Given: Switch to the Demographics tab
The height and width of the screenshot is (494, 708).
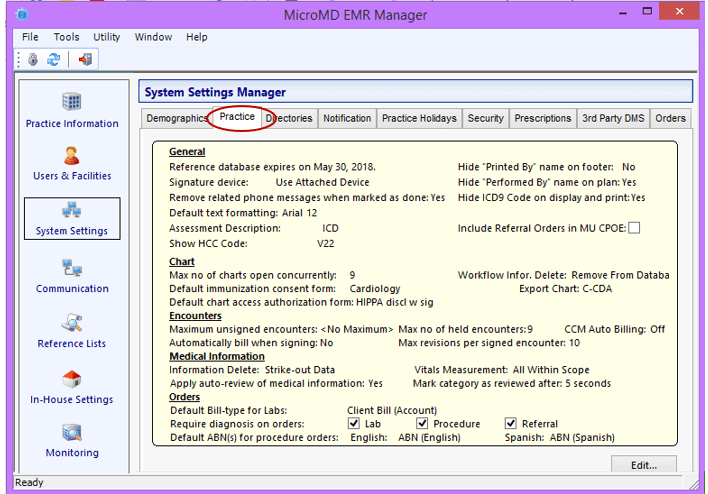Looking at the screenshot, I should (177, 118).
